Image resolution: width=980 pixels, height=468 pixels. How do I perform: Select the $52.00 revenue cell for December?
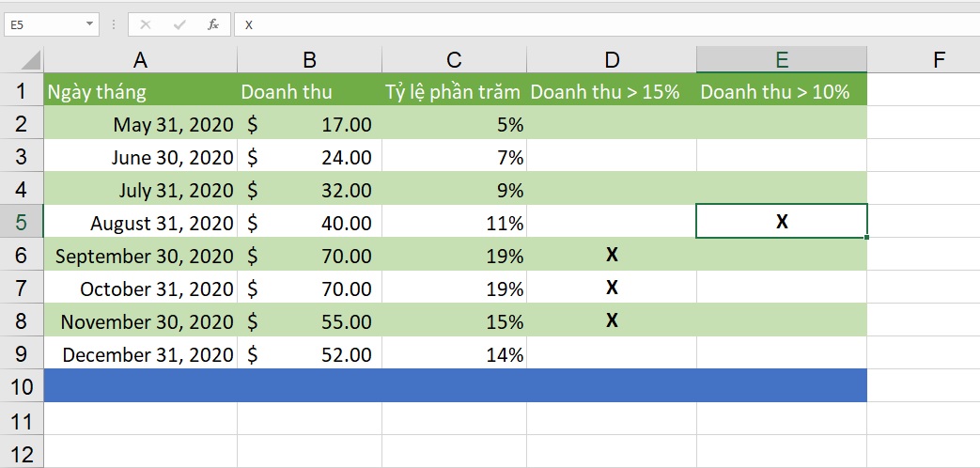309,354
